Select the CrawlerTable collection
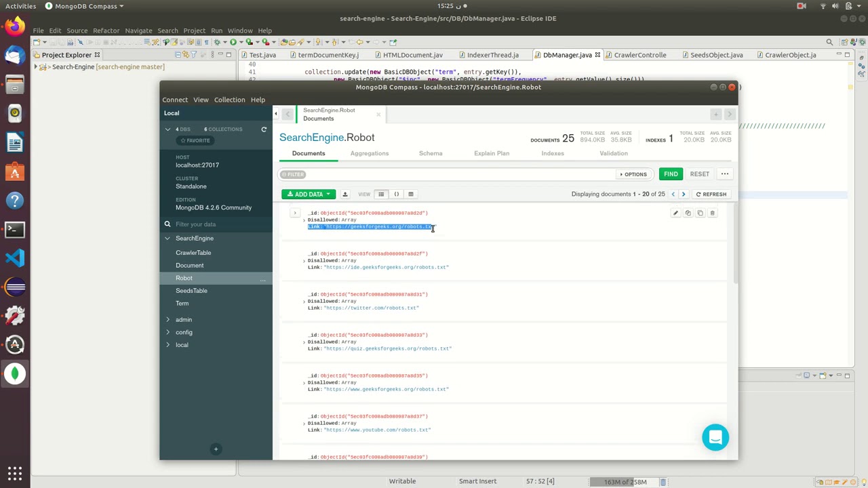This screenshot has width=868, height=488. [x=193, y=253]
